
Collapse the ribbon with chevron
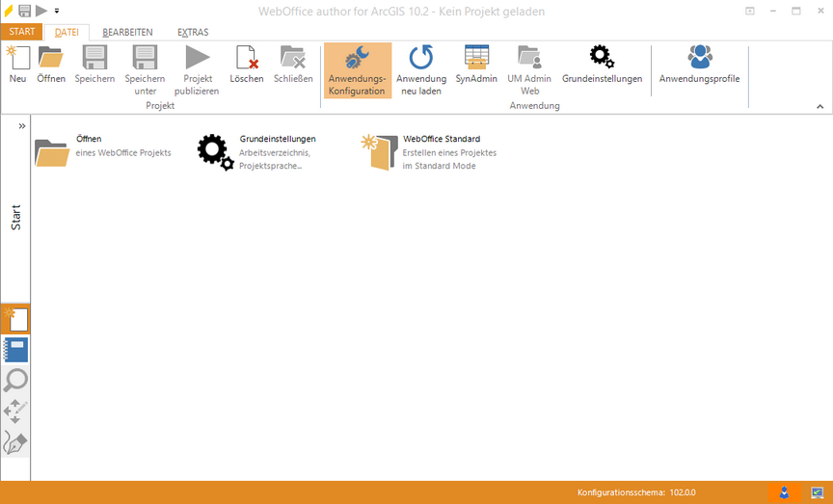pos(820,107)
